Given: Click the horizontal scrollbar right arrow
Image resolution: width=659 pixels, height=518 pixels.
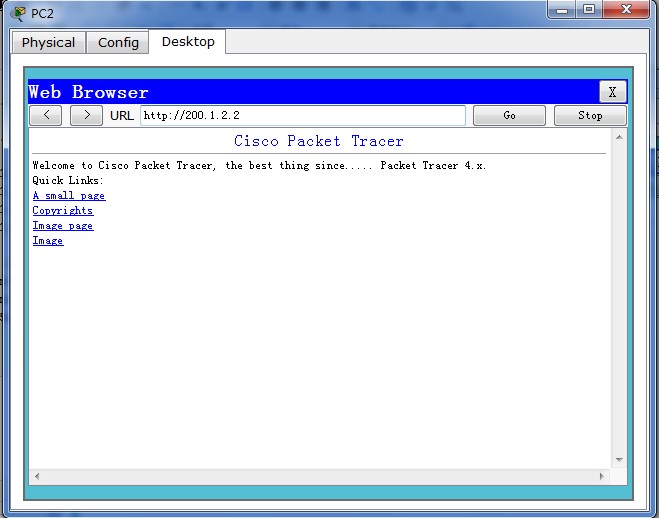Looking at the screenshot, I should (602, 476).
